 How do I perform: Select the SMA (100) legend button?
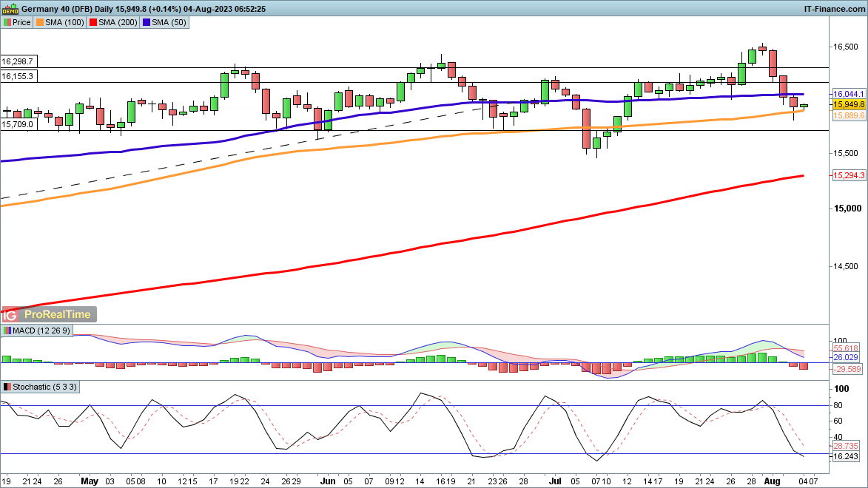pyautogui.click(x=60, y=23)
